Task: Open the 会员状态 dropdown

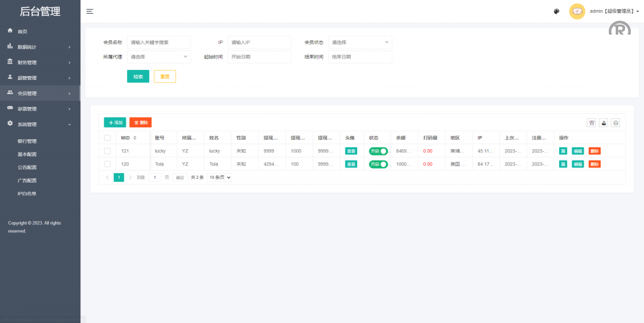Action: (x=360, y=42)
